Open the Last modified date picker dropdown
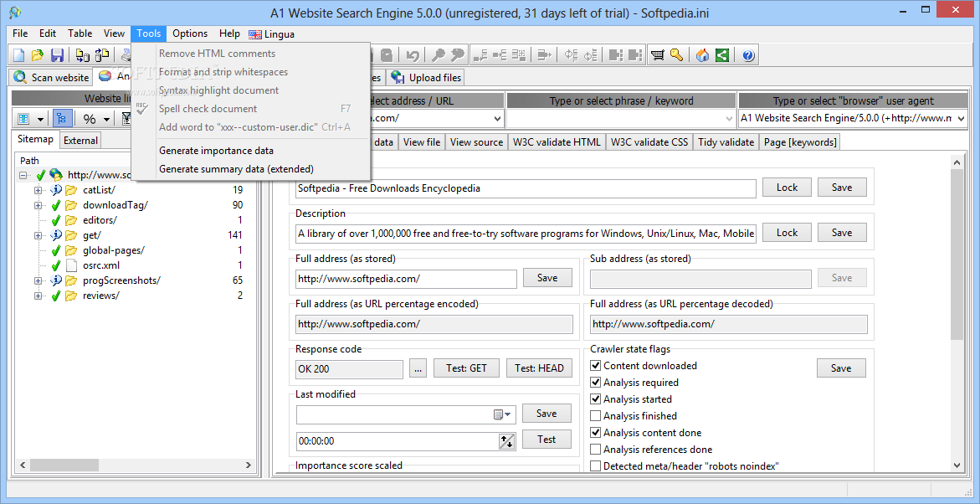The width and height of the screenshot is (980, 504). (x=502, y=414)
